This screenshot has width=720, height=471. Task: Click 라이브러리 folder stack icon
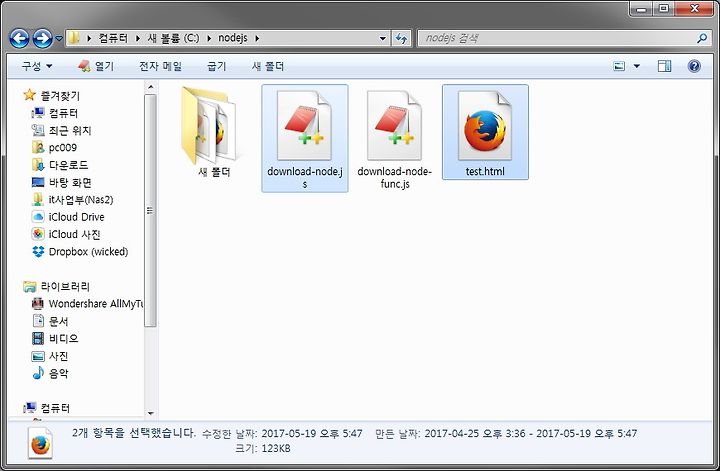coord(29,286)
